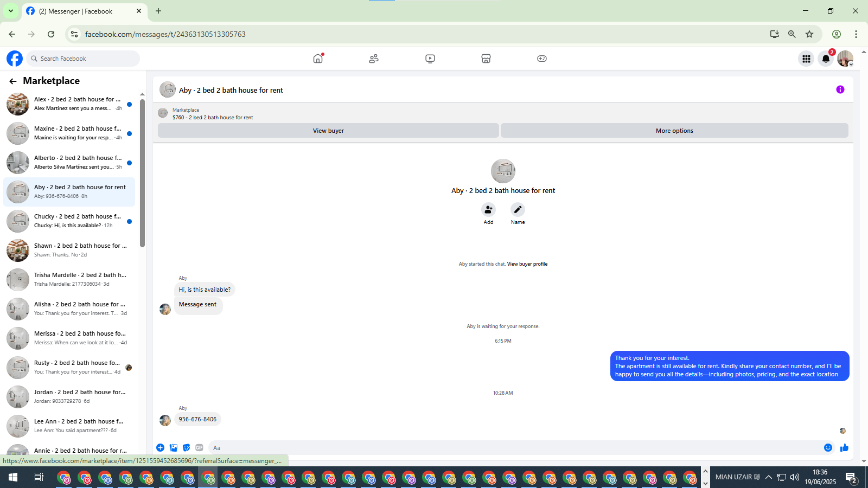Click the conversation list scrollbar

[x=142, y=172]
